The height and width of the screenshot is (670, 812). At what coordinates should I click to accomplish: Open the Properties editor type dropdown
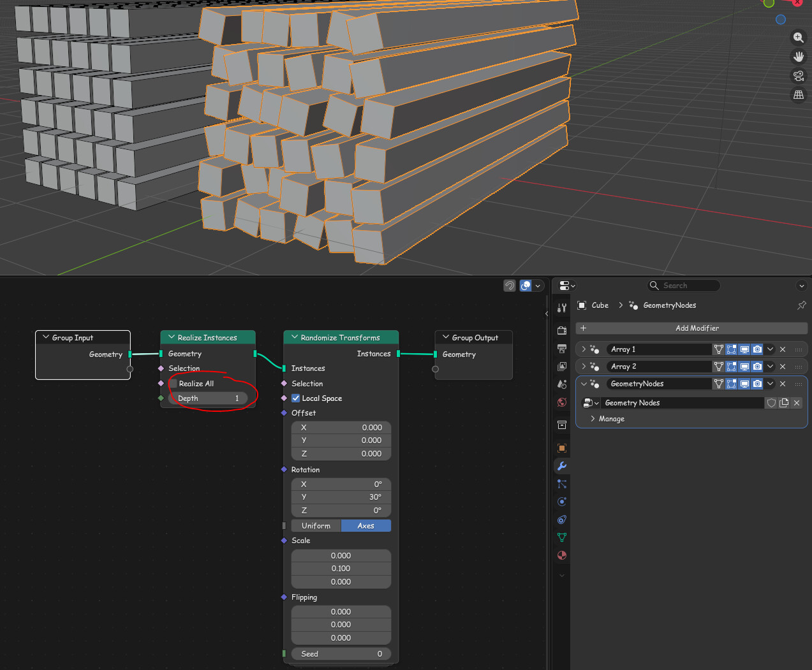pos(566,286)
